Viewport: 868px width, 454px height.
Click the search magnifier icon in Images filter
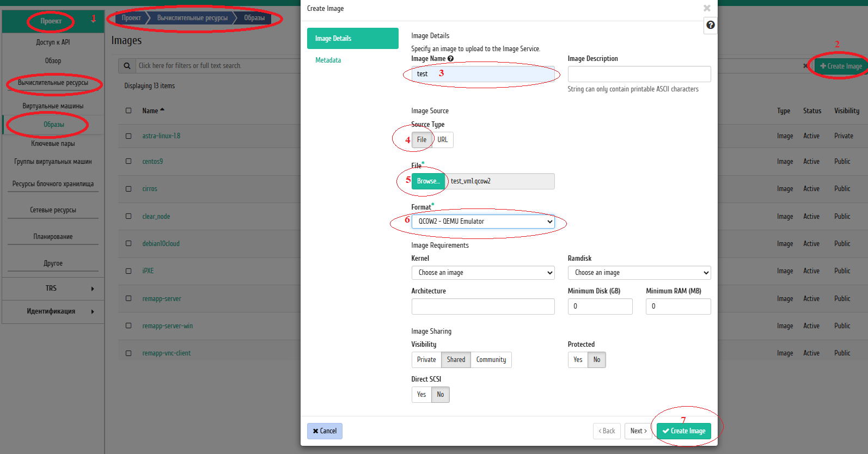(127, 66)
